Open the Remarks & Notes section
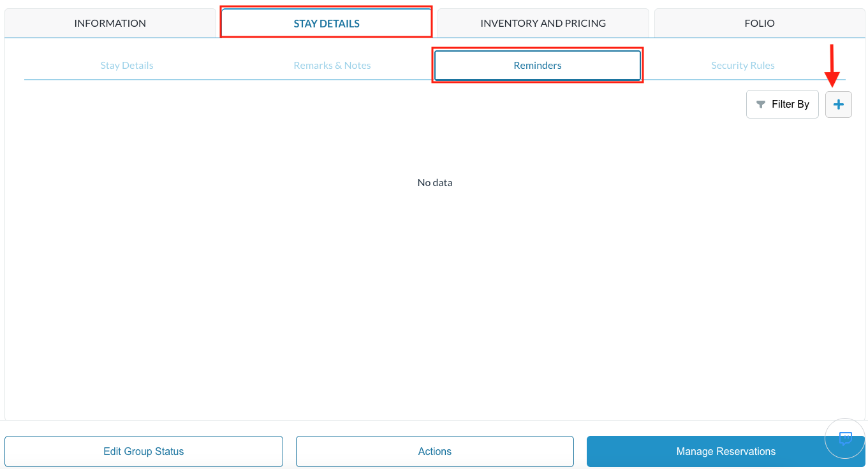The height and width of the screenshot is (469, 868). [x=332, y=65]
